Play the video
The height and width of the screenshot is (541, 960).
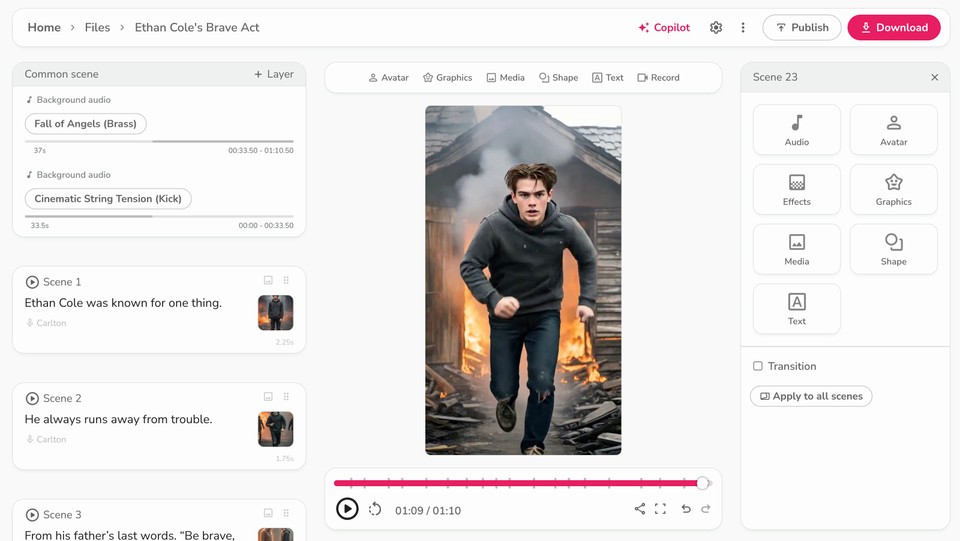click(347, 509)
